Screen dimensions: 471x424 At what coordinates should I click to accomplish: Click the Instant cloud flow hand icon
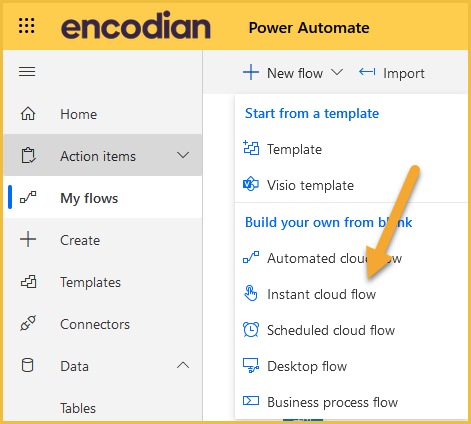click(x=251, y=294)
